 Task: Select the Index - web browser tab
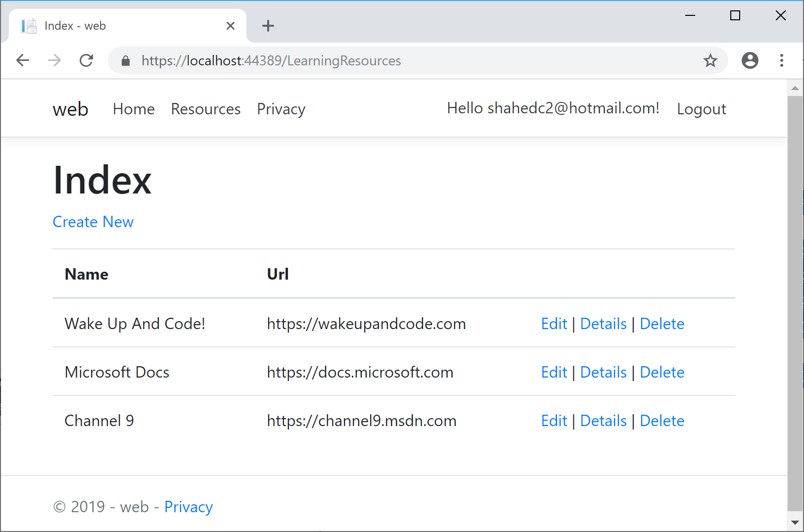tap(128, 26)
